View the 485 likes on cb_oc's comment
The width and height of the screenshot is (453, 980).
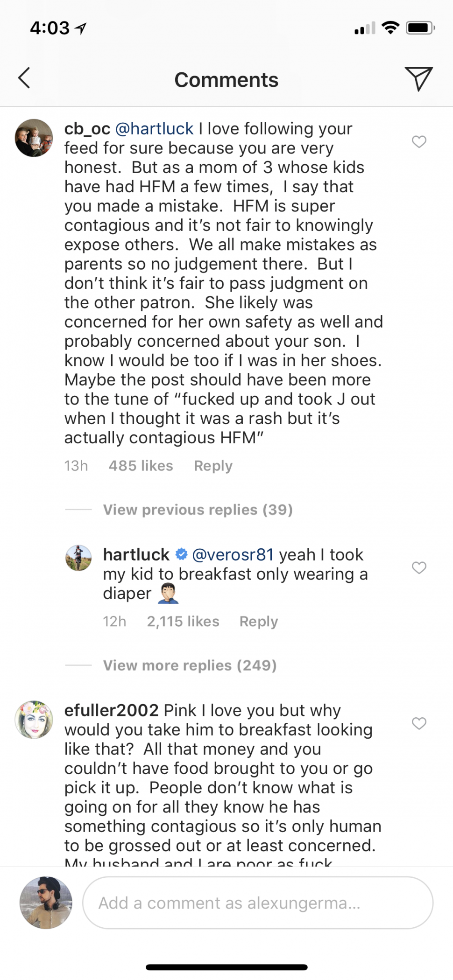[x=141, y=466]
